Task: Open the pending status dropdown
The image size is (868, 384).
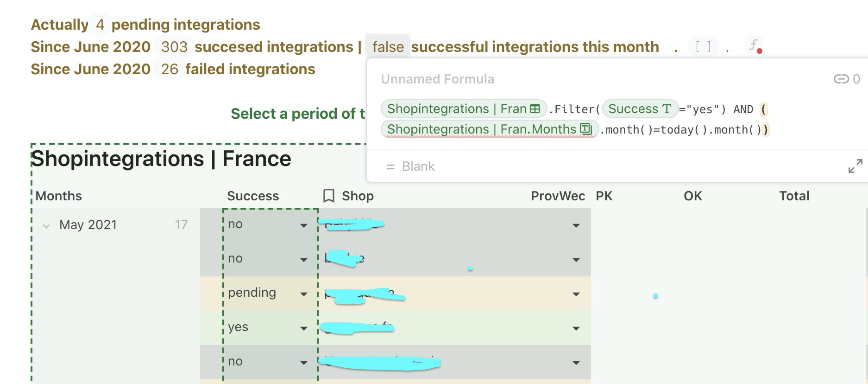Action: (304, 294)
